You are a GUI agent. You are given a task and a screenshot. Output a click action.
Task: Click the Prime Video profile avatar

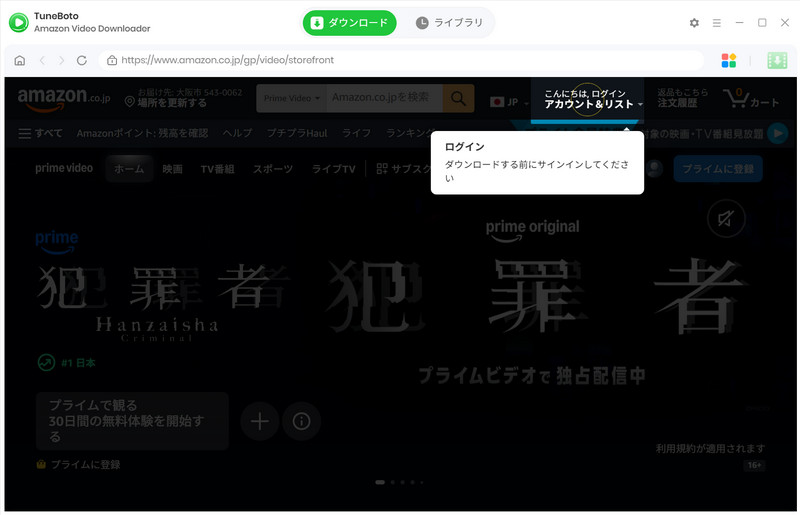(x=654, y=169)
